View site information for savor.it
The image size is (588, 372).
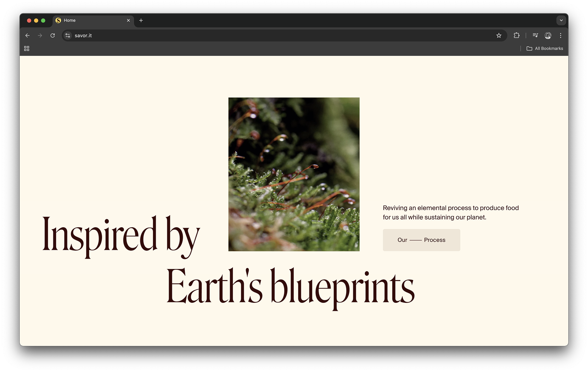pyautogui.click(x=68, y=35)
